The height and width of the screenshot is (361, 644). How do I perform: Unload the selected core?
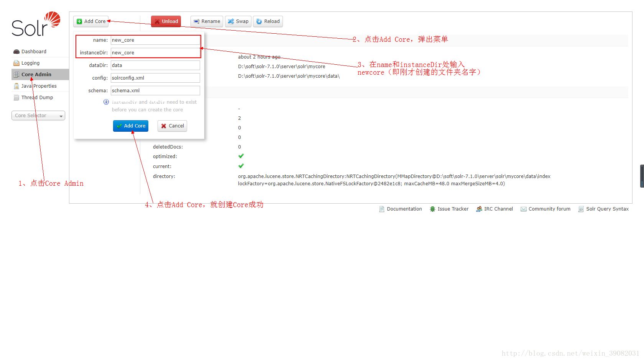tap(166, 21)
